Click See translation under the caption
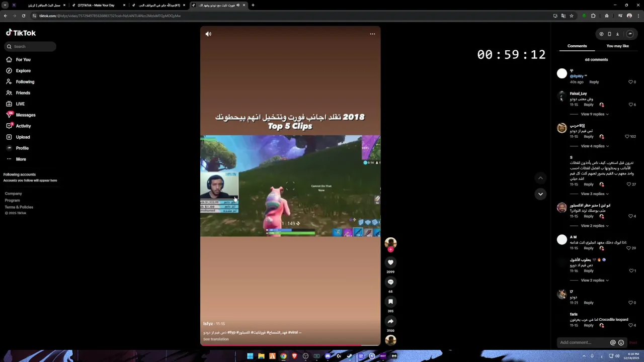The image size is (644, 362). (216, 339)
